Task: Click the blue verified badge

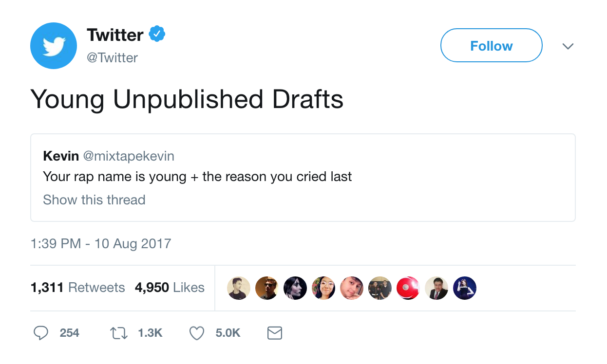Action: [157, 35]
